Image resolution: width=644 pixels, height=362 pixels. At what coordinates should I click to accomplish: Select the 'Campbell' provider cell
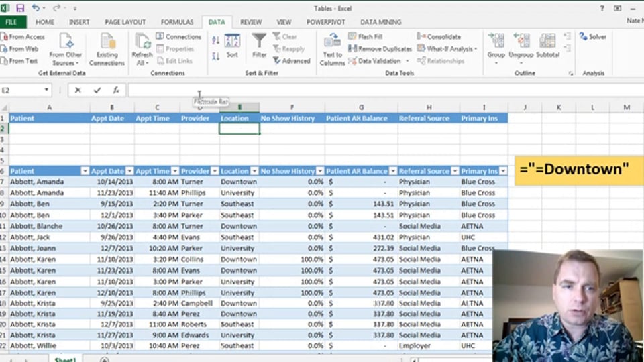[199, 303]
